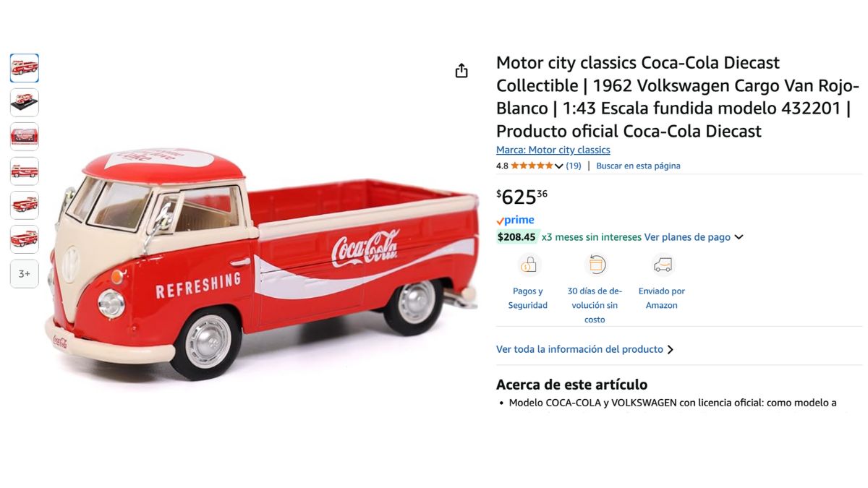
Task: Click Buscar en esta página link
Action: pos(638,166)
